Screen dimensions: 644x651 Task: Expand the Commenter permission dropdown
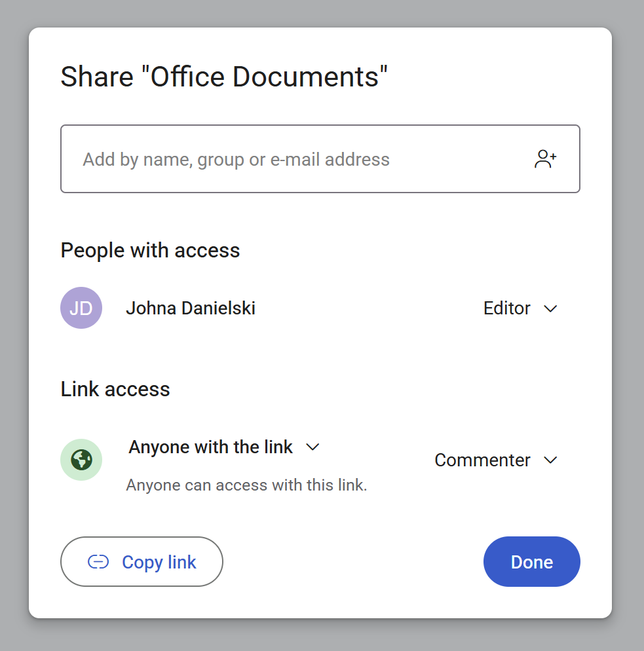click(496, 460)
